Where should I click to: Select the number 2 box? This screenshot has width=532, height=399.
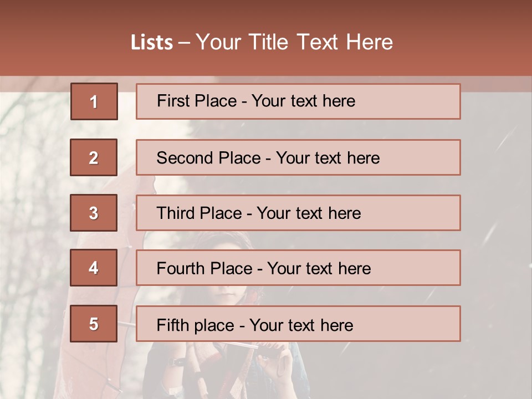(x=94, y=157)
